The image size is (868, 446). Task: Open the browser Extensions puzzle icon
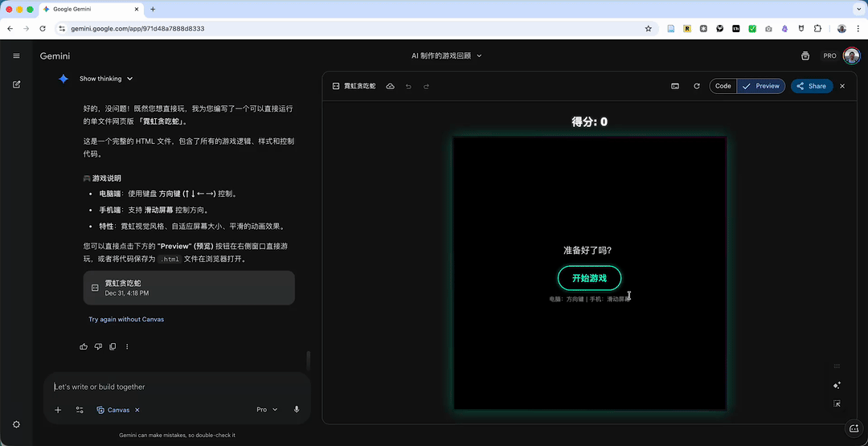[817, 29]
